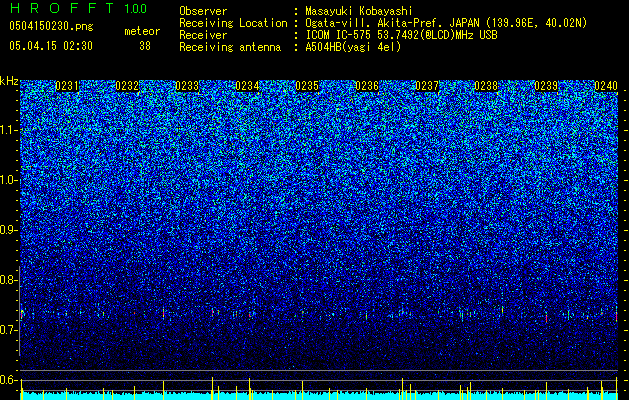Image resolution: width=629 pixels, height=400 pixels.
Task: Click the 0237 time marker
Action: [427, 86]
